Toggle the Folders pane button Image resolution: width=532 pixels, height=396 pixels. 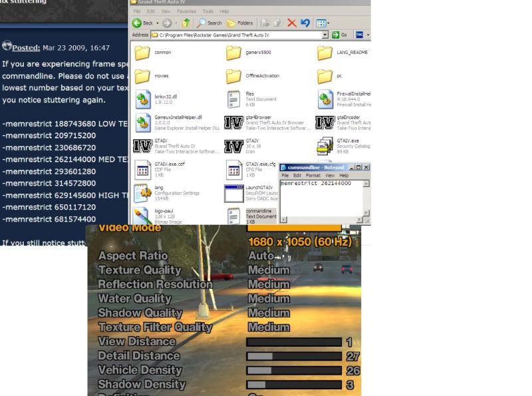240,23
